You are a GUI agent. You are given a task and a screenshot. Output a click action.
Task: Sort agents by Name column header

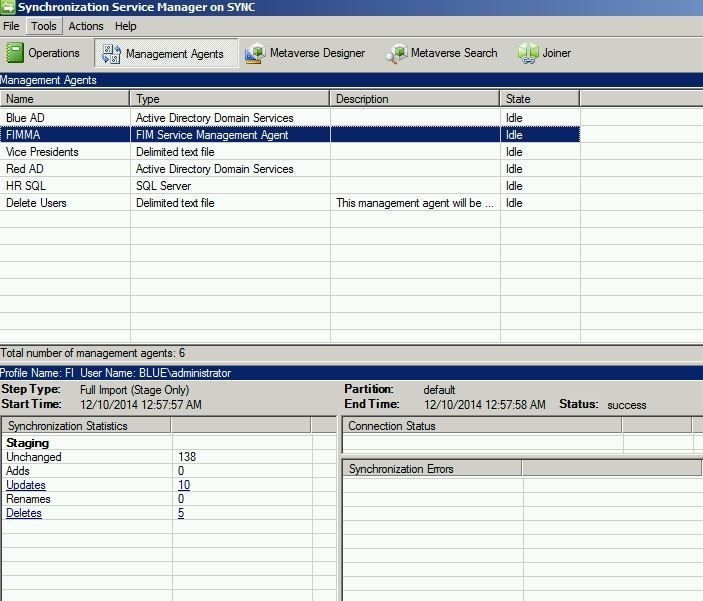65,99
